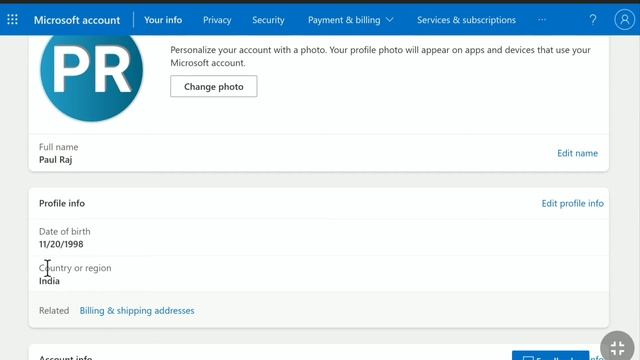Click the full name Paul Raj

pos(56,160)
